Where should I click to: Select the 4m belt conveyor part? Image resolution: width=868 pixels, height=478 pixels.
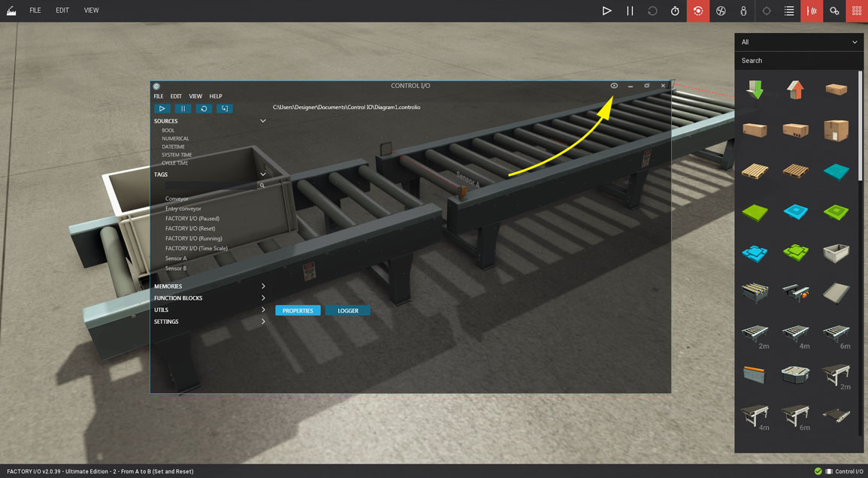(755, 416)
